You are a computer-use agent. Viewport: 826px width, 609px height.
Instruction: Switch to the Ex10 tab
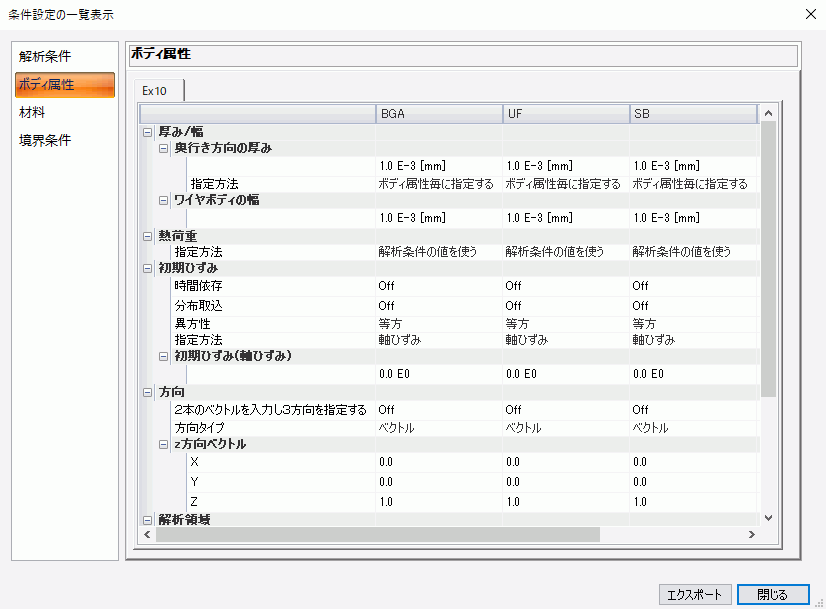tap(157, 91)
